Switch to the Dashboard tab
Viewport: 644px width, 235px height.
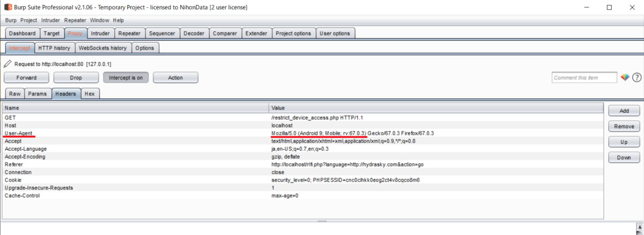(x=23, y=33)
